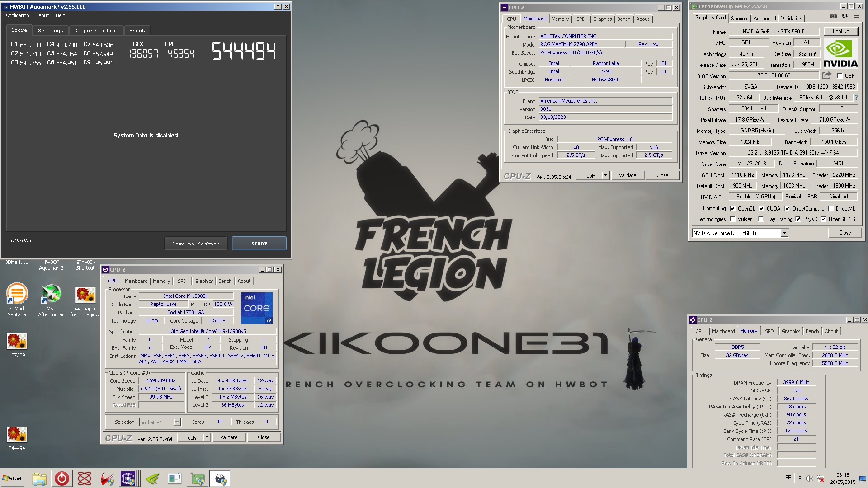
Task: Click Validate in CPU-Z Mainboard window
Action: click(627, 175)
